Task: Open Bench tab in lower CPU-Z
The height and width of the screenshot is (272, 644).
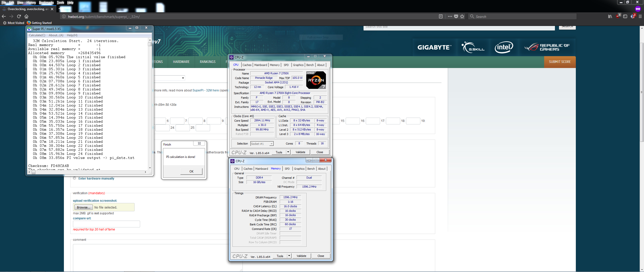Action: click(311, 169)
